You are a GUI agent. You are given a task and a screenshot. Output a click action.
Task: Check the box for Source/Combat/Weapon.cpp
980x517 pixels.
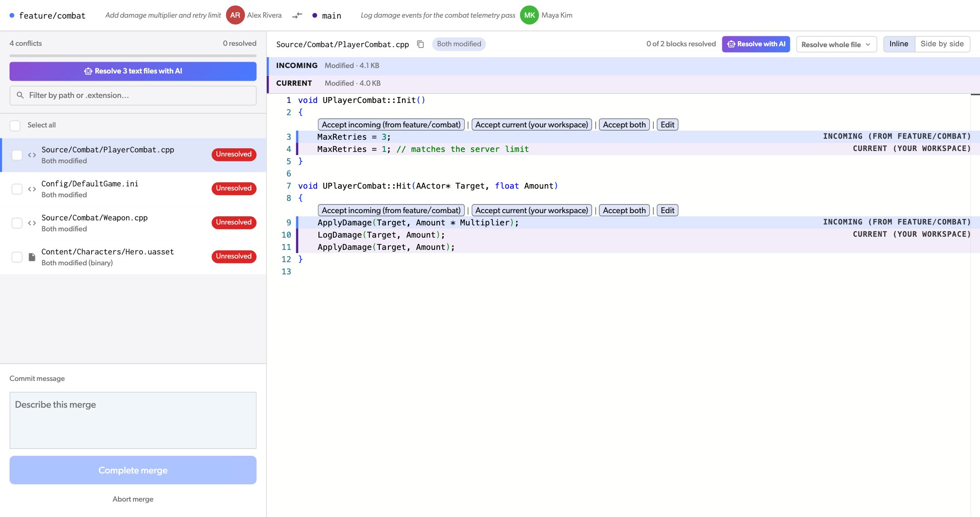point(17,223)
